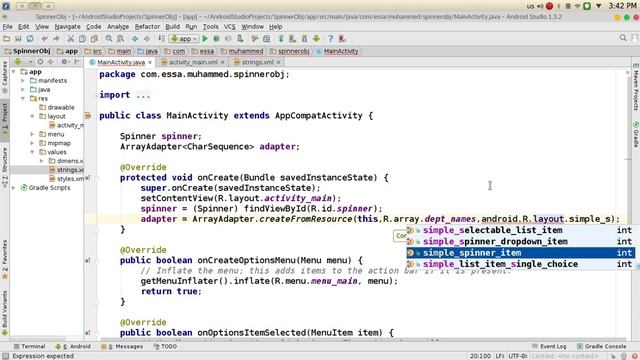Viewport: 640px width, 360px height.
Task: Click the Debug app bug icon
Action: (216, 39)
